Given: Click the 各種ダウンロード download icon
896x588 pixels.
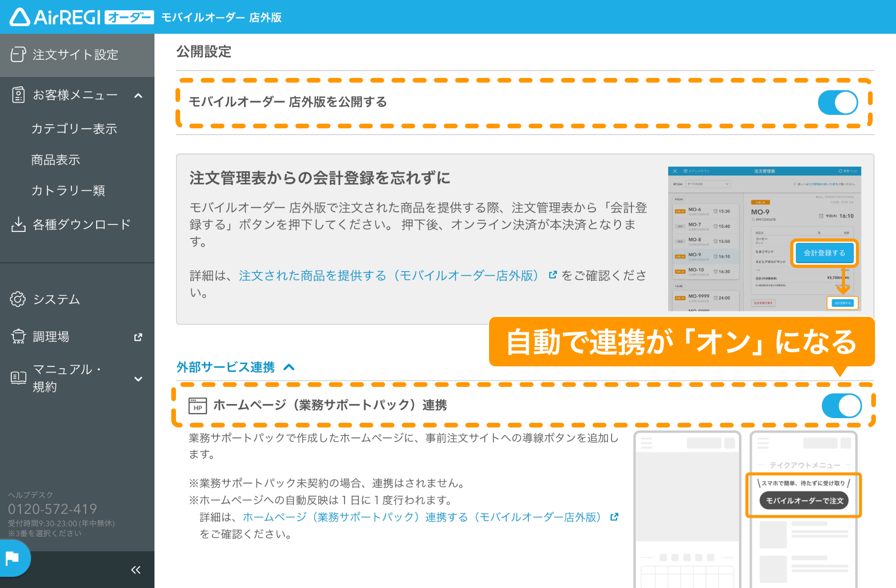Looking at the screenshot, I should [x=18, y=224].
